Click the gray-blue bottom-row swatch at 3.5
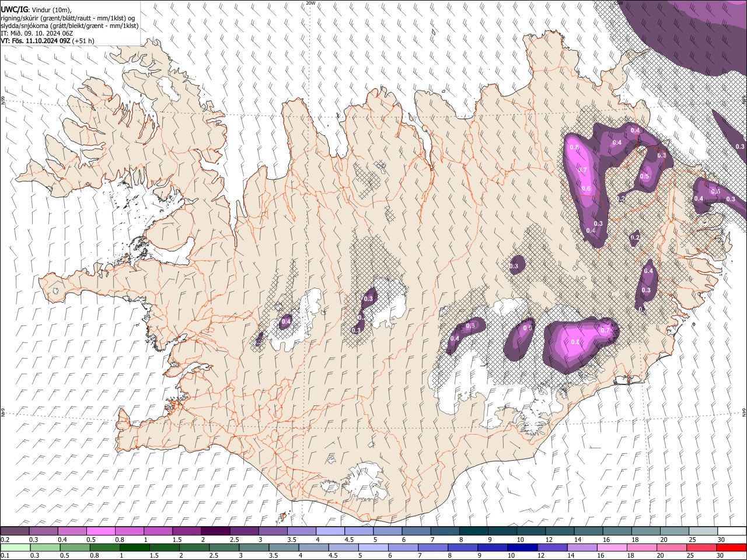Image resolution: width=747 pixels, height=560 pixels. pos(284,547)
